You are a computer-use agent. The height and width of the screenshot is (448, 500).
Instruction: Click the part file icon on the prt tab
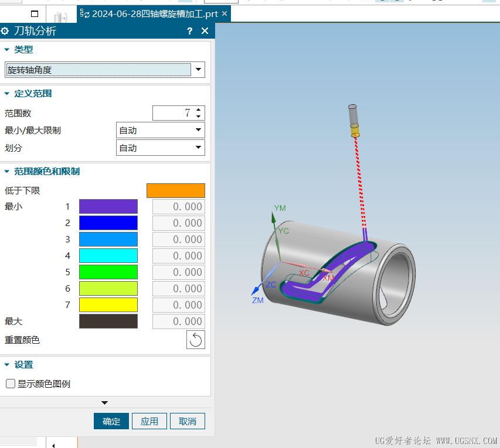pyautogui.click(x=85, y=13)
